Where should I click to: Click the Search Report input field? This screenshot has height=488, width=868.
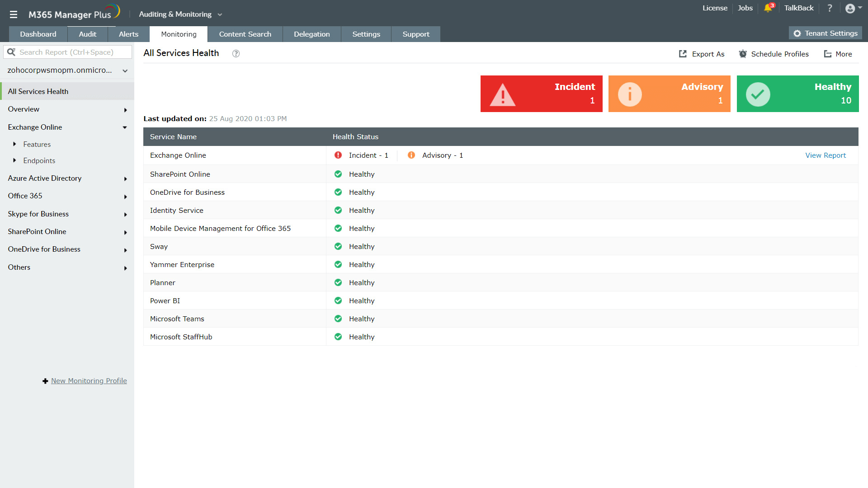pos(72,52)
